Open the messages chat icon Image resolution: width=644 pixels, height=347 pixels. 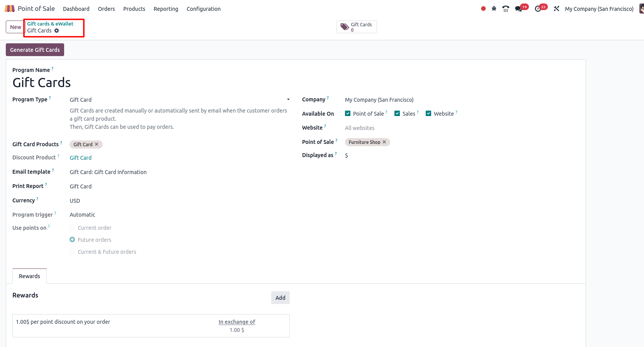(518, 9)
